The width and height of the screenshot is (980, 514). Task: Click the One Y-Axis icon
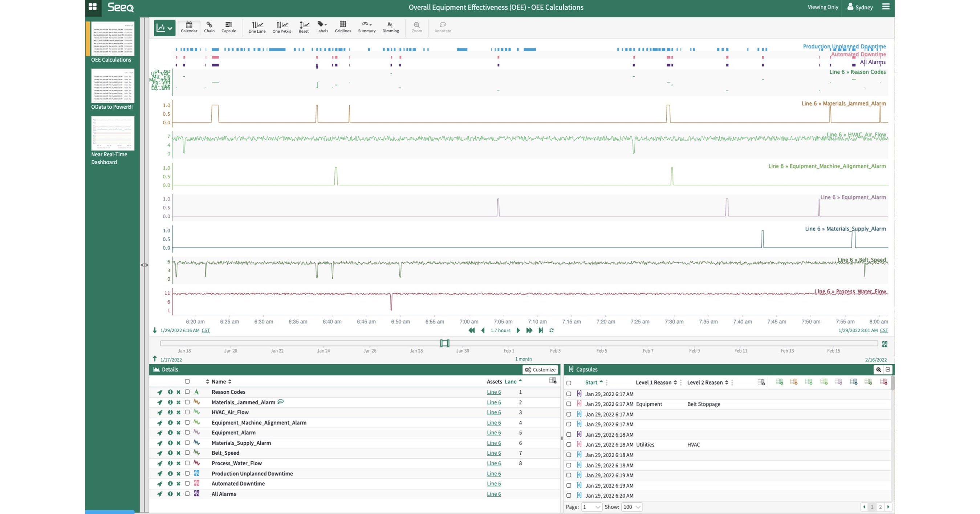tap(281, 27)
